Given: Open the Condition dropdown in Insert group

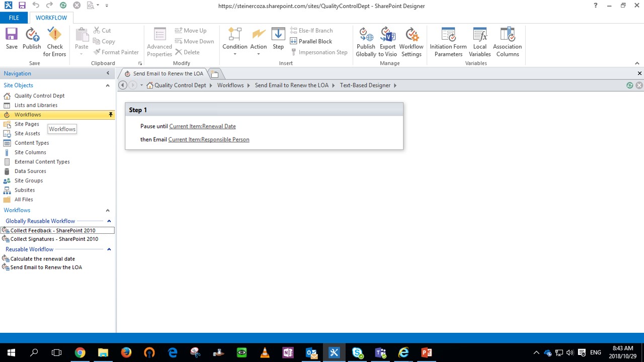Looking at the screenshot, I should pyautogui.click(x=235, y=42).
